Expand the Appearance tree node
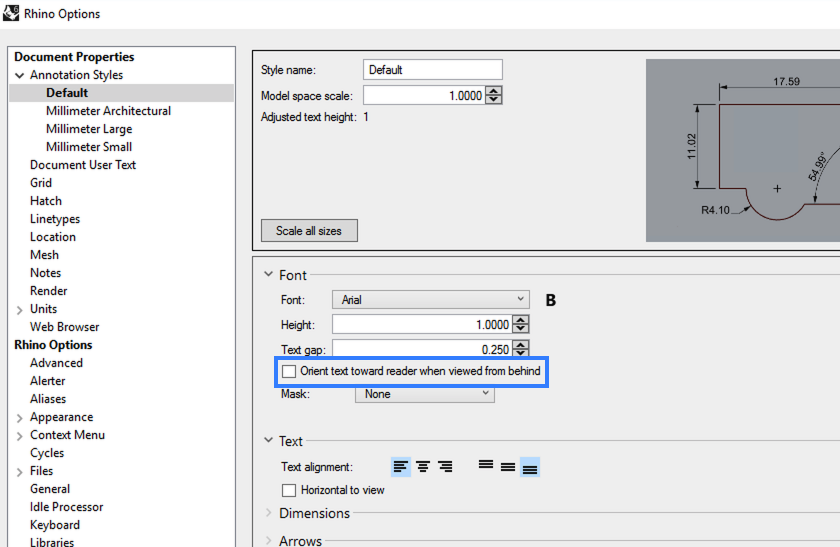The width and height of the screenshot is (840, 547). pyautogui.click(x=20, y=418)
